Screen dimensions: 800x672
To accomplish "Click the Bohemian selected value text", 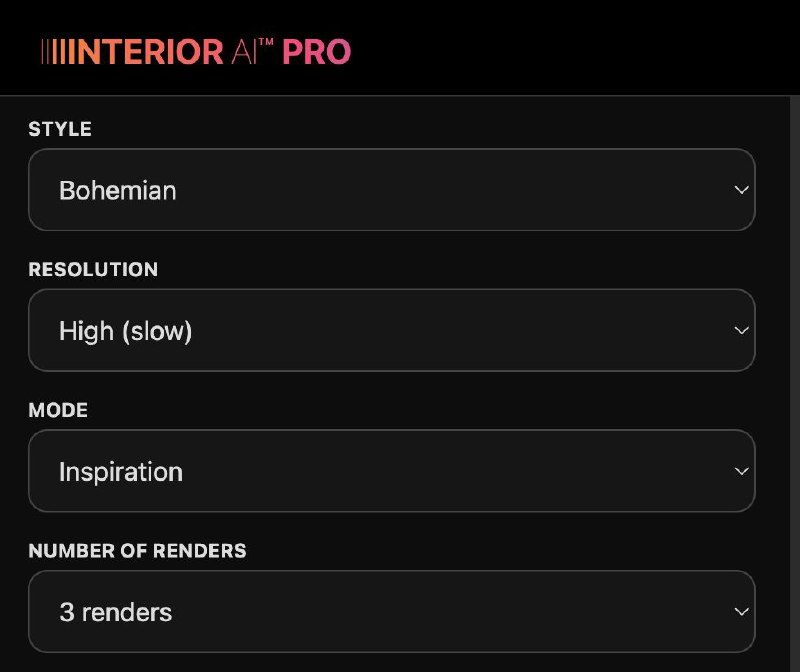I will tap(118, 190).
